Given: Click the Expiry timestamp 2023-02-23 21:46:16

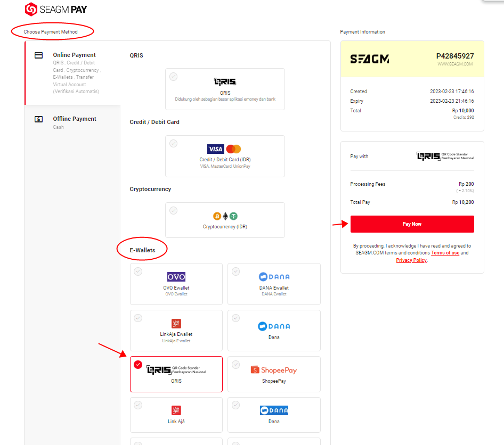Looking at the screenshot, I should click(452, 101).
